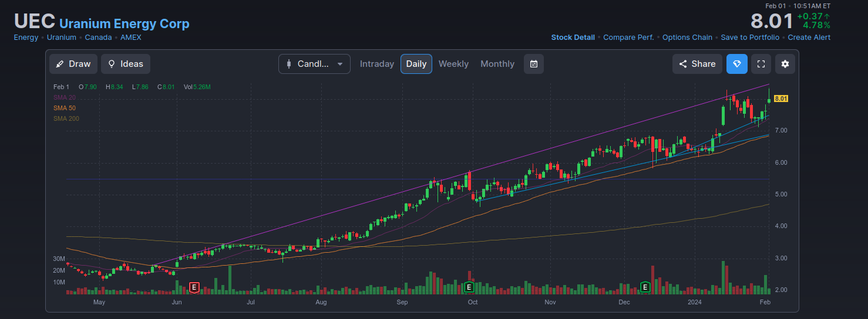Click the green earnings E marker near October

tap(469, 287)
